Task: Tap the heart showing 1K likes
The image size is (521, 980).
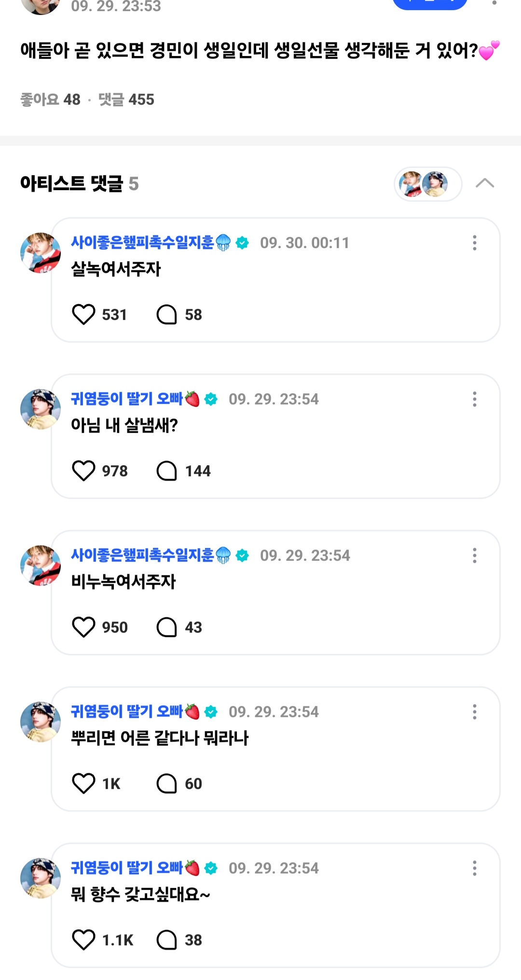Action: pyautogui.click(x=83, y=784)
